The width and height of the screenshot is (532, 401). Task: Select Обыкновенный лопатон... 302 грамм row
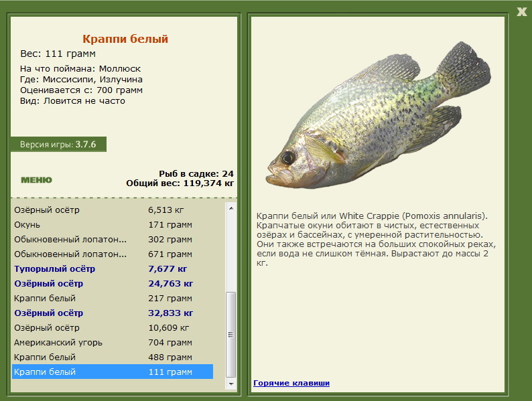(x=113, y=239)
